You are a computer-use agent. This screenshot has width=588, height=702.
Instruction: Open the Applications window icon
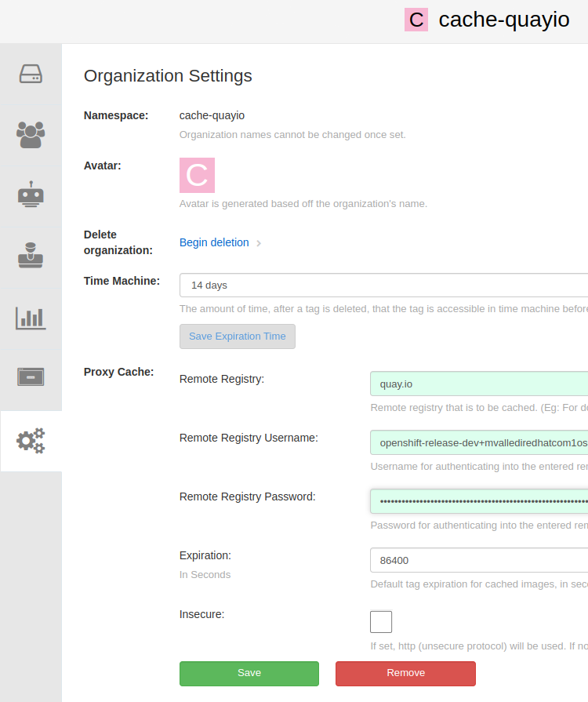[x=31, y=377]
